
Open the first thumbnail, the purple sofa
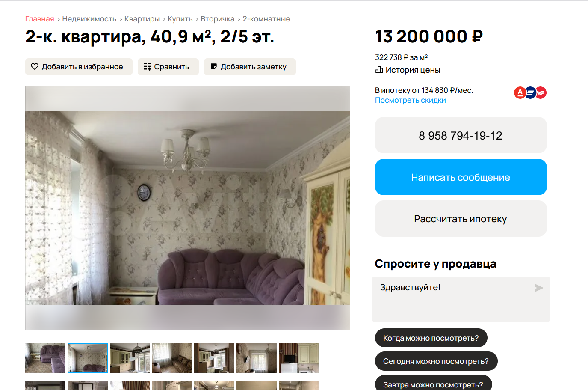coord(45,358)
